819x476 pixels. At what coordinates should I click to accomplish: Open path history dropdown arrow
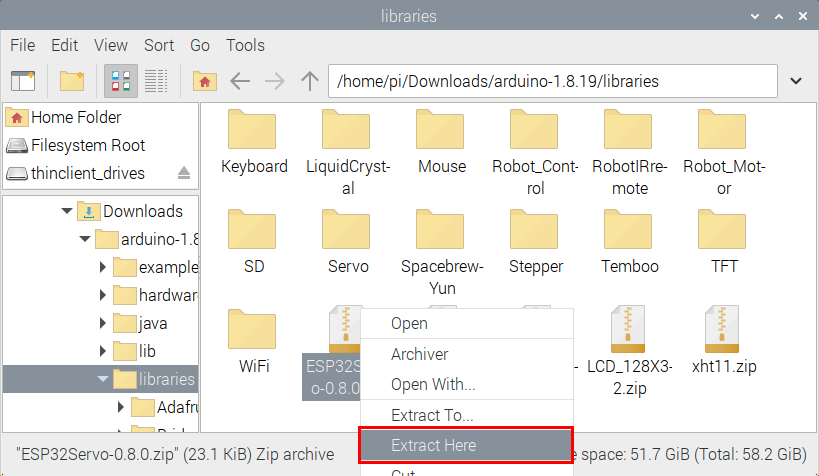click(x=797, y=81)
